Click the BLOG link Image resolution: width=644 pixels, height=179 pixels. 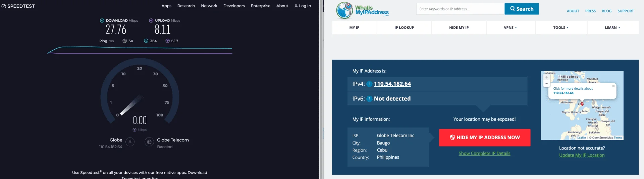[606, 11]
